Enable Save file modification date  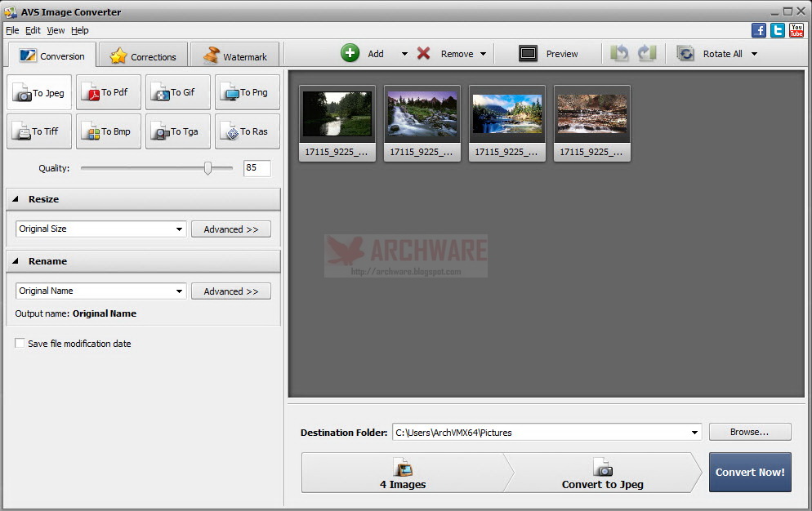[x=20, y=344]
